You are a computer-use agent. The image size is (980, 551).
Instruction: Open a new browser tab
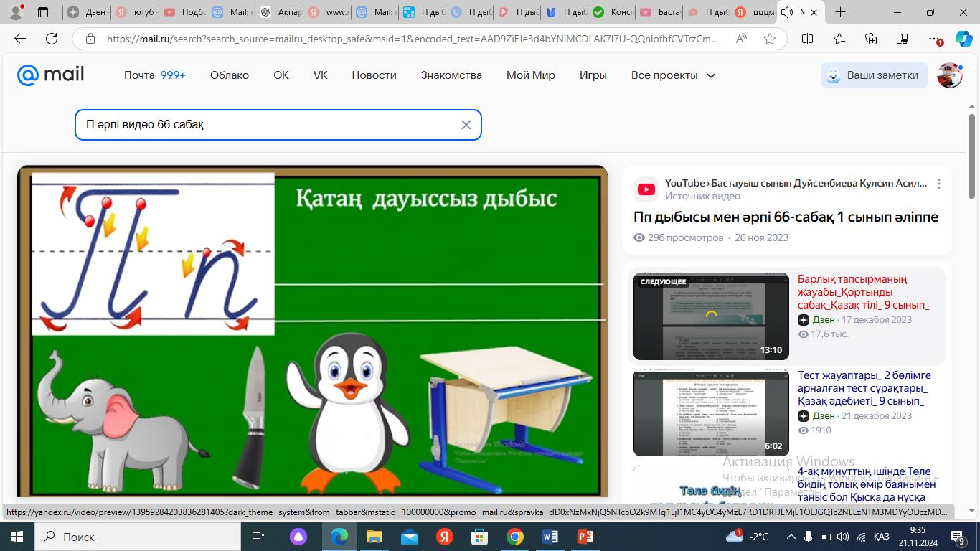click(x=841, y=12)
